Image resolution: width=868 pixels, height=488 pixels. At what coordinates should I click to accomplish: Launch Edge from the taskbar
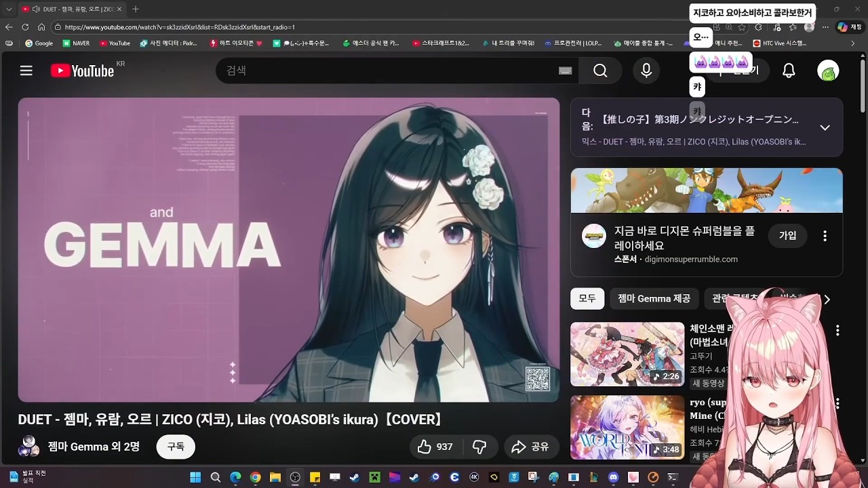point(235,477)
